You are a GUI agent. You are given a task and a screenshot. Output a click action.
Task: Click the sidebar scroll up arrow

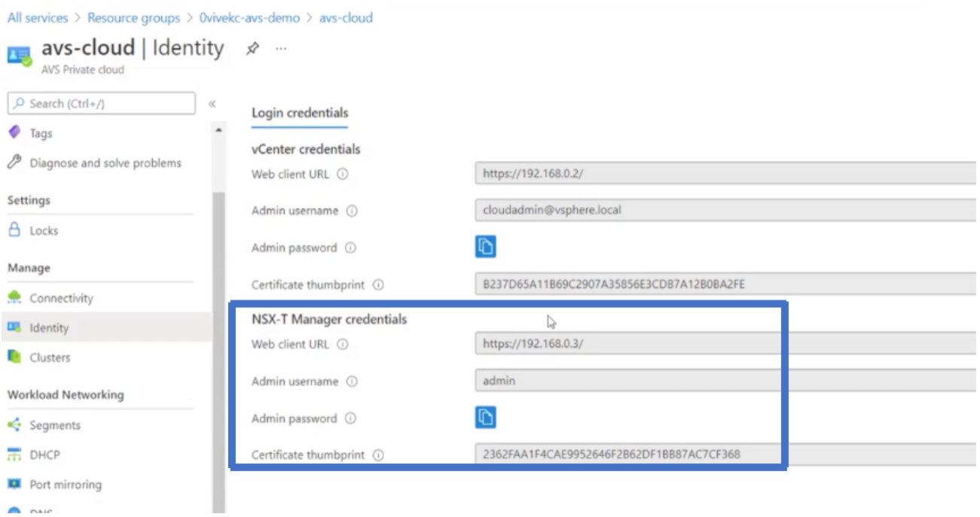coord(218,131)
